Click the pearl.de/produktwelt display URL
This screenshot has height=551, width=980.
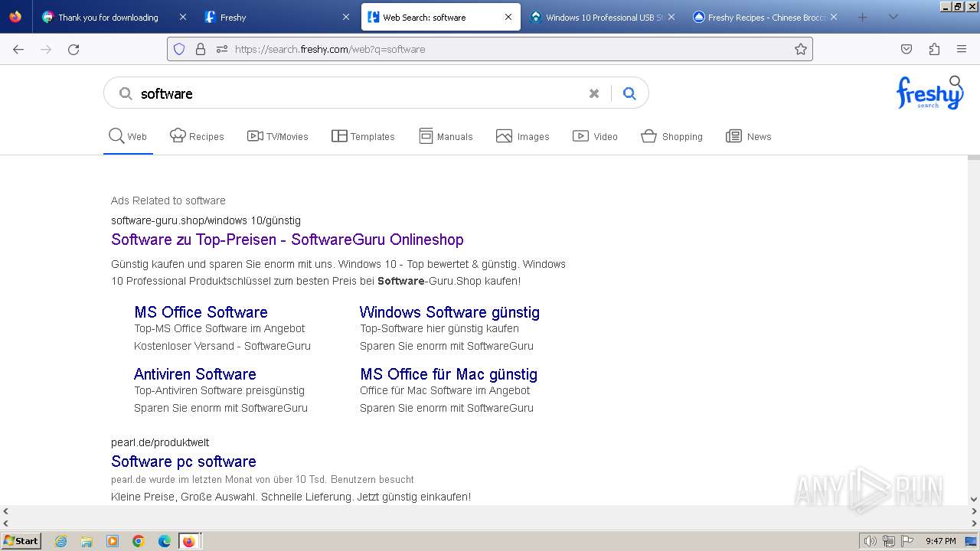click(160, 442)
